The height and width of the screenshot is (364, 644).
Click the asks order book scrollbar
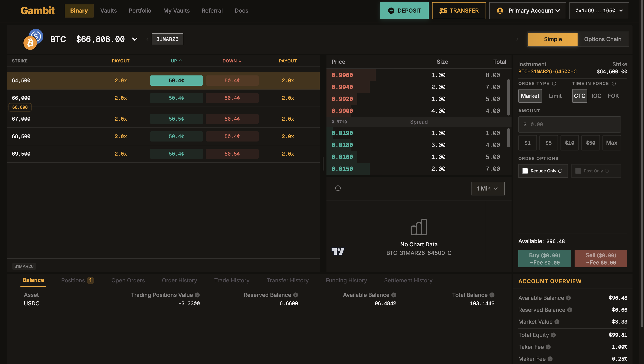click(508, 97)
